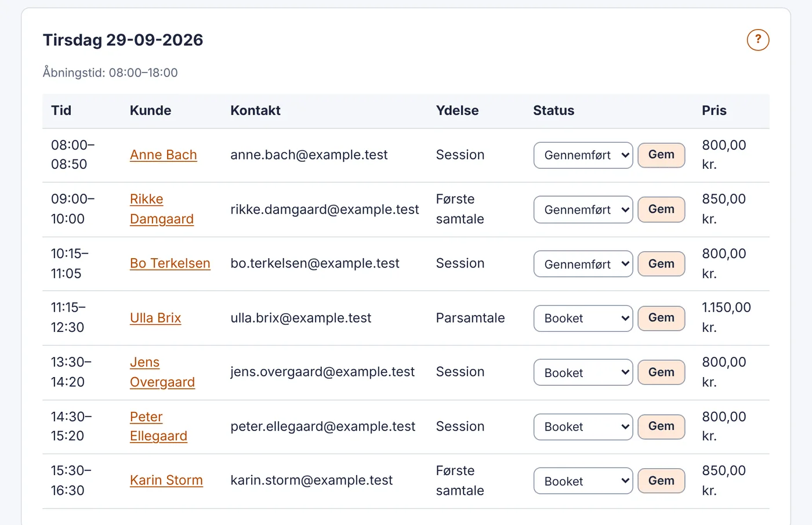Click the 1.150,00 kr. price
Viewport: 812px width, 525px height.
[x=726, y=317]
